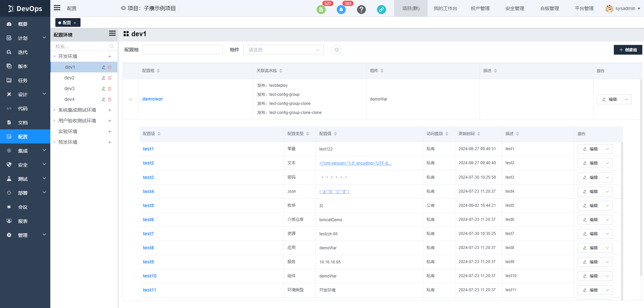
Task: Open the 组件 请选择 dropdown
Action: (283, 50)
